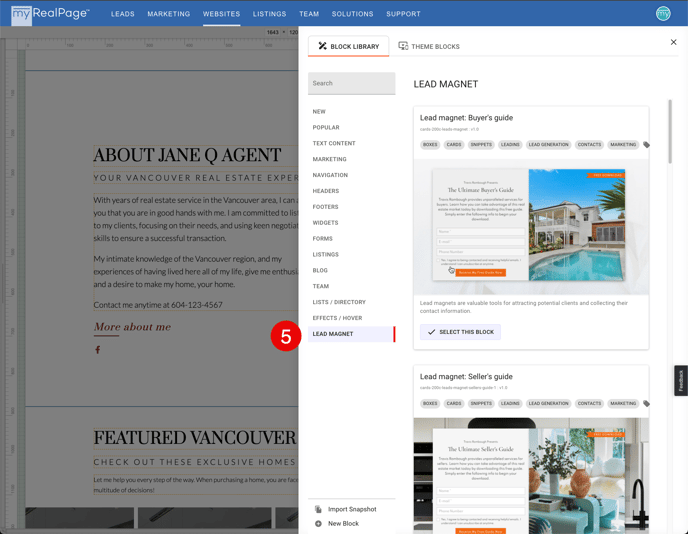Screen dimensions: 688x534
Task: Click the Featured Vancouver heading
Action: (196, 438)
